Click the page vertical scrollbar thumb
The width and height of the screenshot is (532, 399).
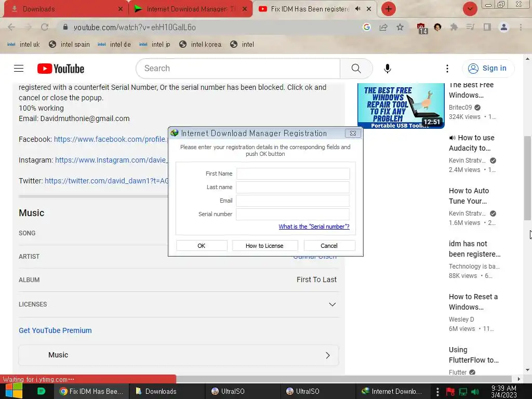pyautogui.click(x=527, y=178)
